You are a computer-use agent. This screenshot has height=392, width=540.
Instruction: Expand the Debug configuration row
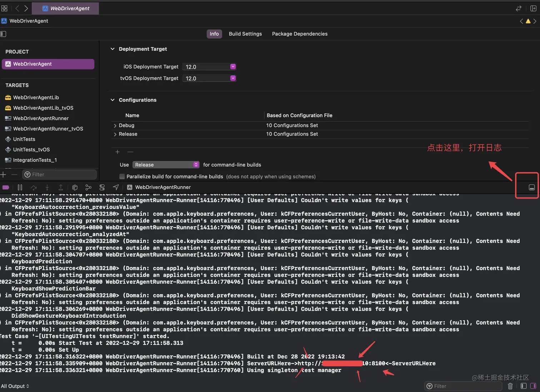(115, 126)
